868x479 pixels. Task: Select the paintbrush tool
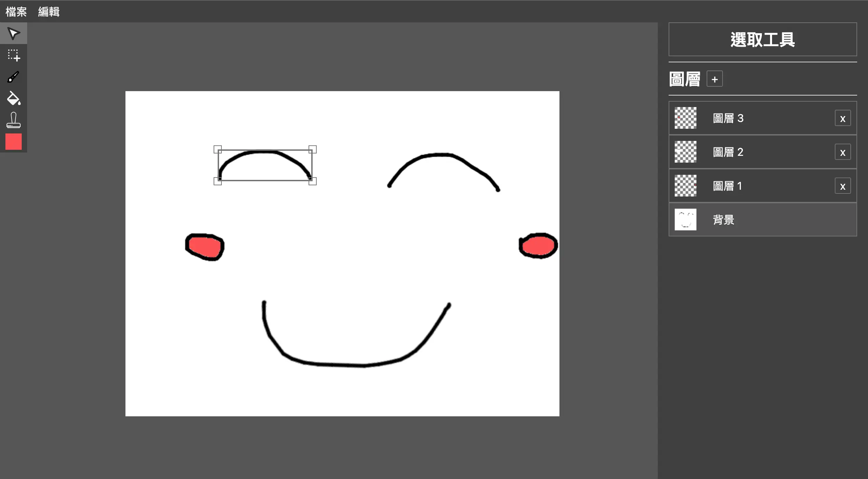tap(13, 77)
